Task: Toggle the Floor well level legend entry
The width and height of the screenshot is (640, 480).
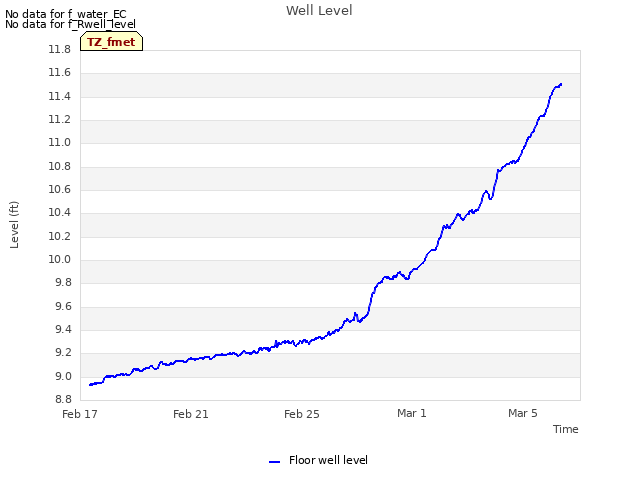Action: coord(318,460)
